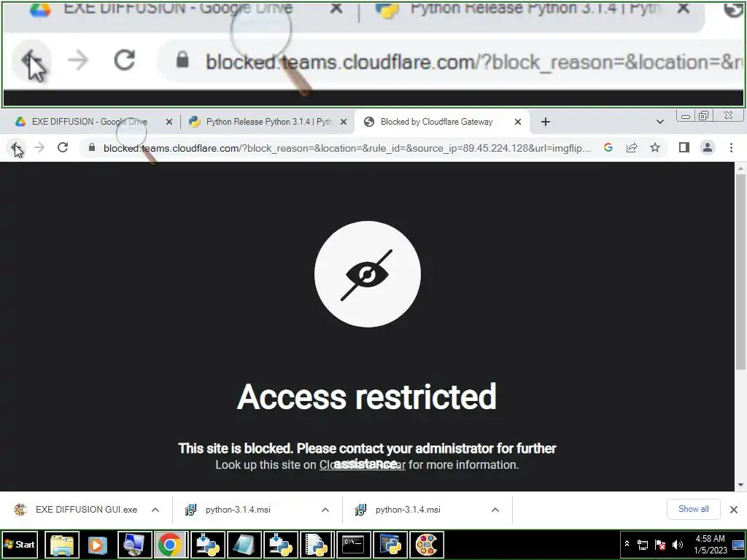747x560 pixels.
Task: Open the Start menu
Action: (20, 544)
